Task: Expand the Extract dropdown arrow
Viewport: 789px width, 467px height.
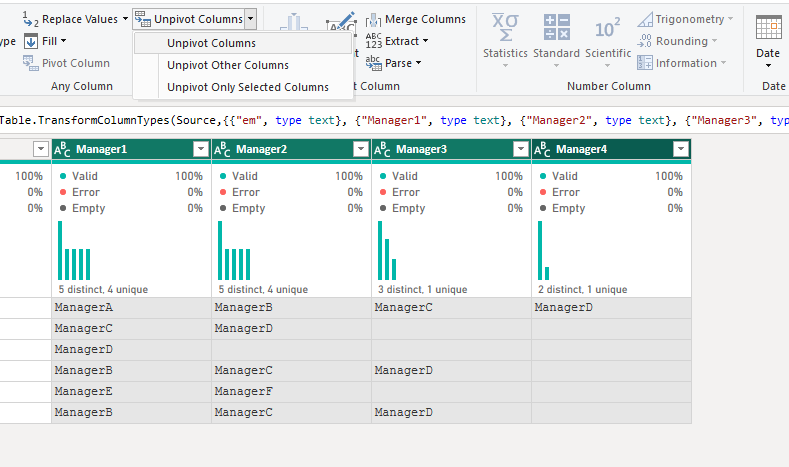Action: point(425,41)
